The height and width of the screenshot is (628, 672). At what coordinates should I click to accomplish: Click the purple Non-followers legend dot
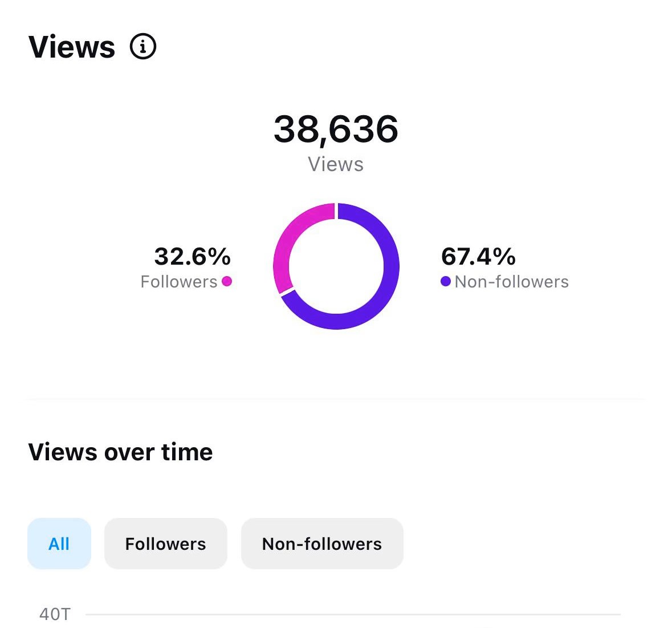tap(446, 281)
